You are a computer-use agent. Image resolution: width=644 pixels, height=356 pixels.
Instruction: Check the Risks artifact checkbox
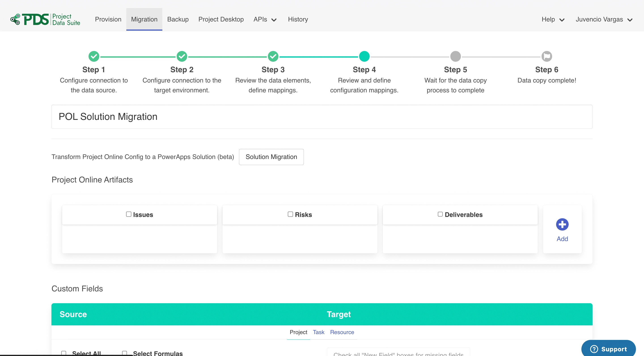pyautogui.click(x=290, y=214)
